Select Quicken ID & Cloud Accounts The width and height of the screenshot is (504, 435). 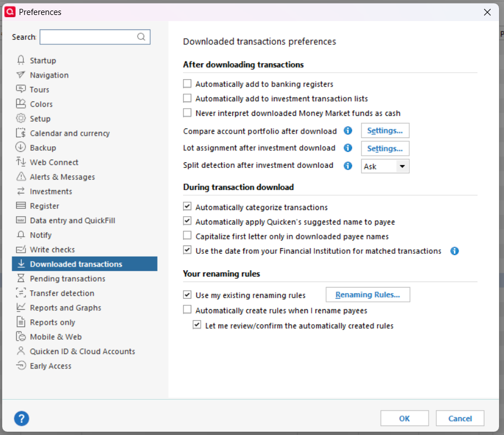pos(82,351)
